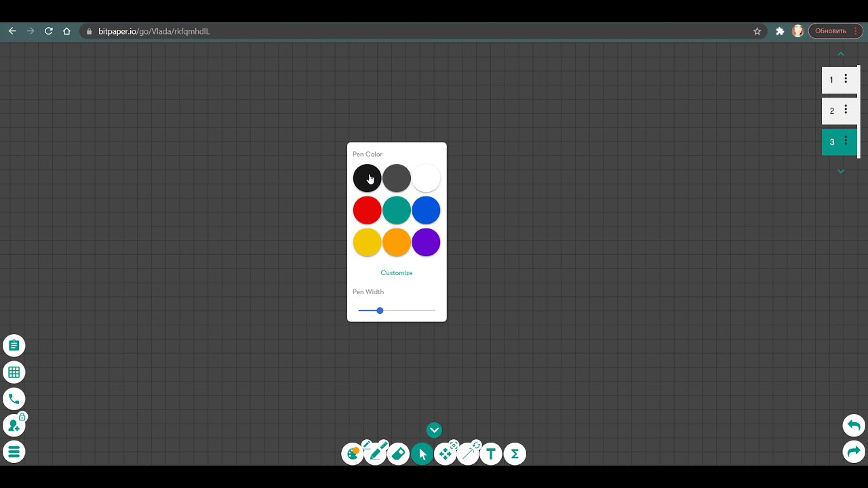Click the small pencil sub-tool badge
The image size is (868, 488).
point(366,445)
